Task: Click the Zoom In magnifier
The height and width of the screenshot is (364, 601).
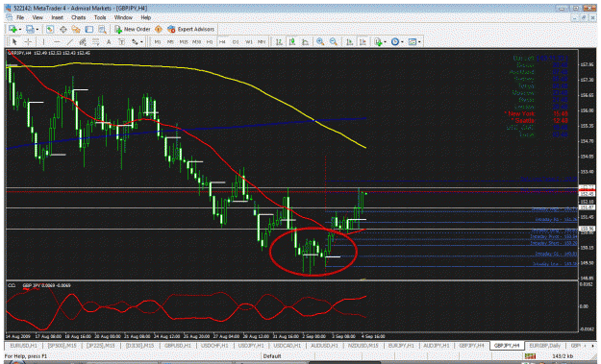Action: tap(320, 41)
